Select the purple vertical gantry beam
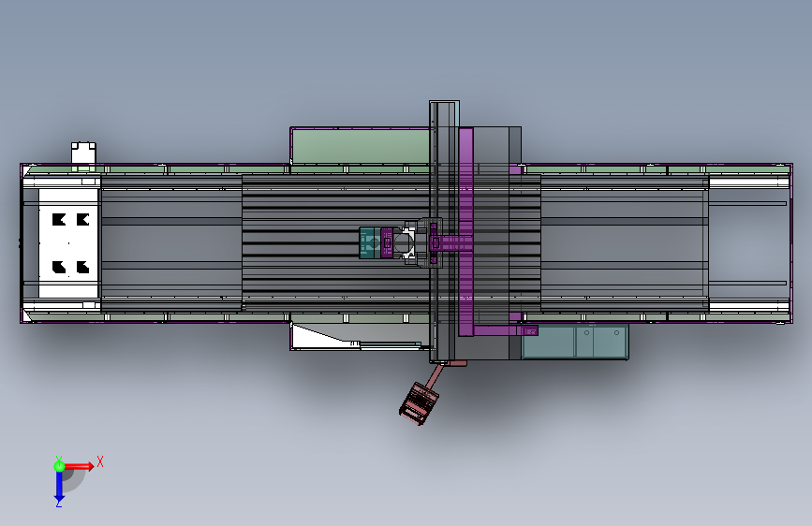 [x=465, y=232]
